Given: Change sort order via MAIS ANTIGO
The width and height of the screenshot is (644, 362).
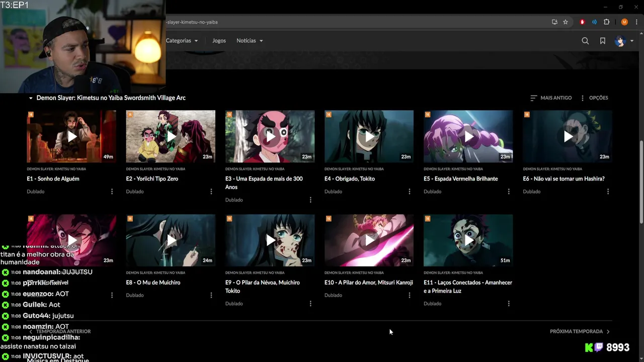Looking at the screenshot, I should point(551,98).
